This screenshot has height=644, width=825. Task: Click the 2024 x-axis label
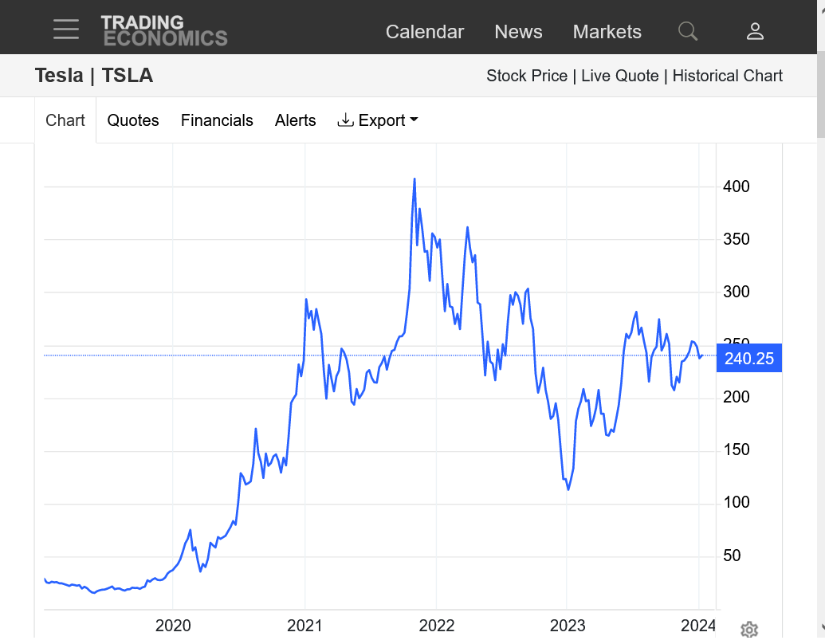[x=698, y=626]
